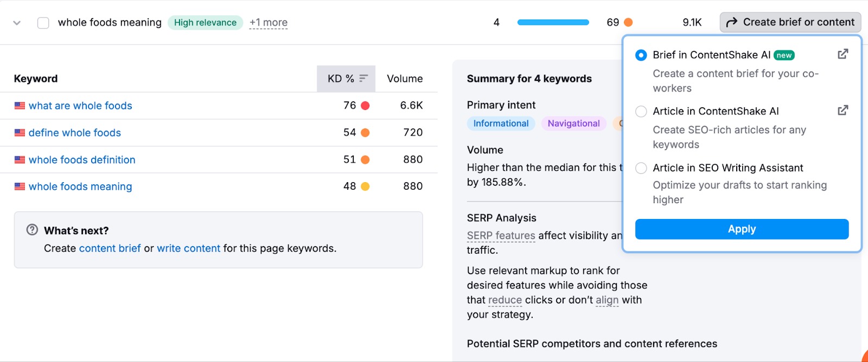The image size is (868, 362).
Task: Open whole foods definition keyword link
Action: tap(82, 160)
